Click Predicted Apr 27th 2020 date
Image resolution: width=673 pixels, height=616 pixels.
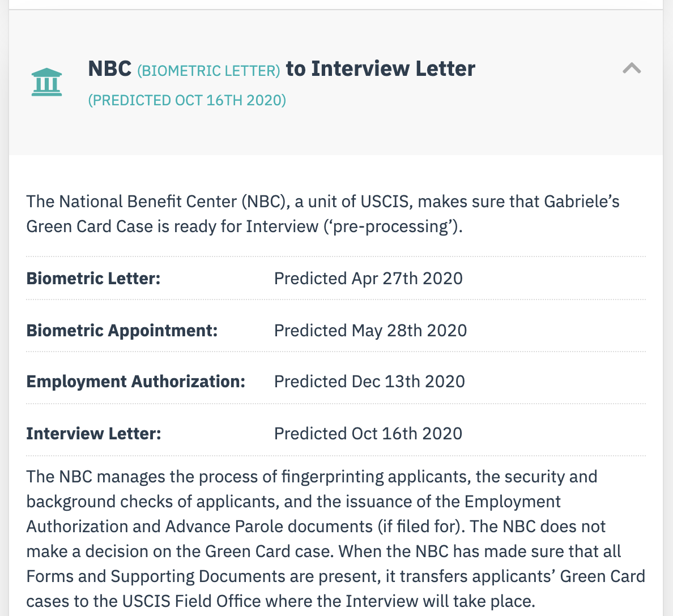click(368, 279)
